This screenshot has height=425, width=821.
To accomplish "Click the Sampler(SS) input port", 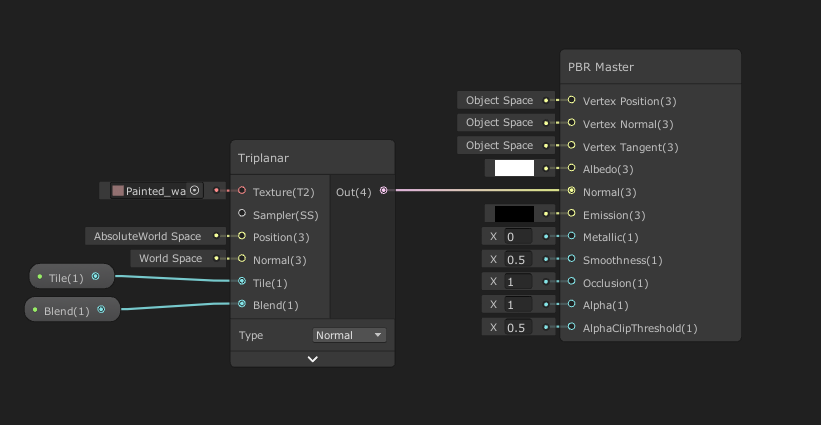I will (x=242, y=213).
